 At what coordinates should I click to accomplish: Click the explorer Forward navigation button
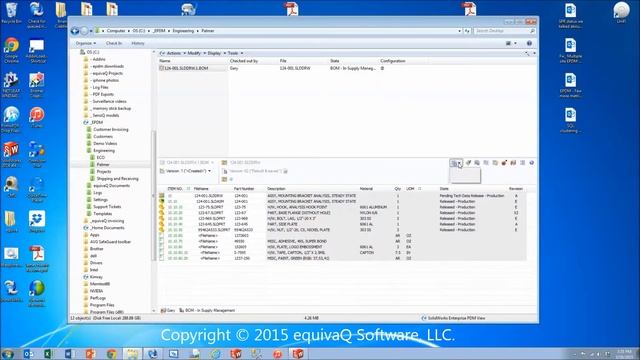pos(84,31)
